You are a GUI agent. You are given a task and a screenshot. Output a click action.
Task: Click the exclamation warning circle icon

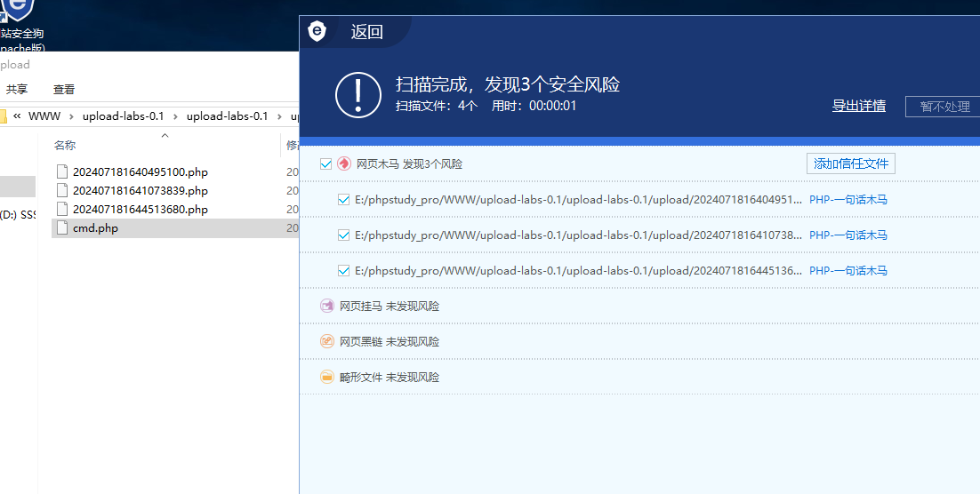(357, 93)
